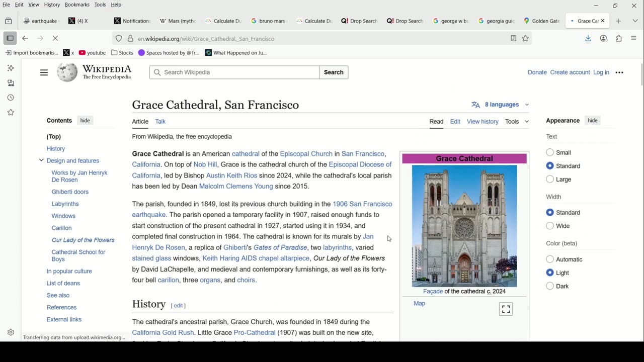Select Standard width radio button
Viewport: 644px width, 362px height.
550,213
